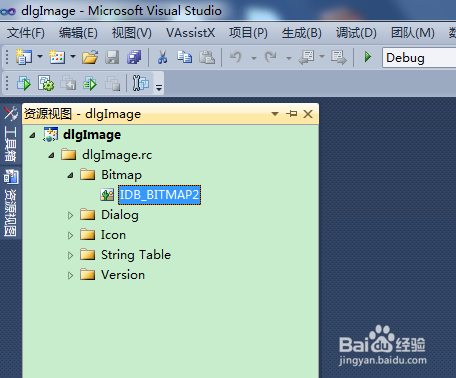This screenshot has width=456, height=378.
Task: Click the greyed third icon in the build toolbar
Action: [68, 83]
